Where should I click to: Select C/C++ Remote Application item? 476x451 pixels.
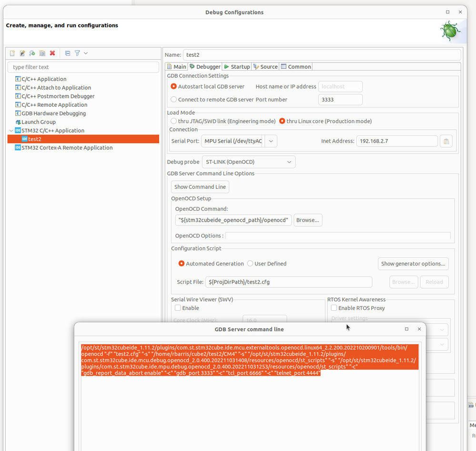(54, 105)
